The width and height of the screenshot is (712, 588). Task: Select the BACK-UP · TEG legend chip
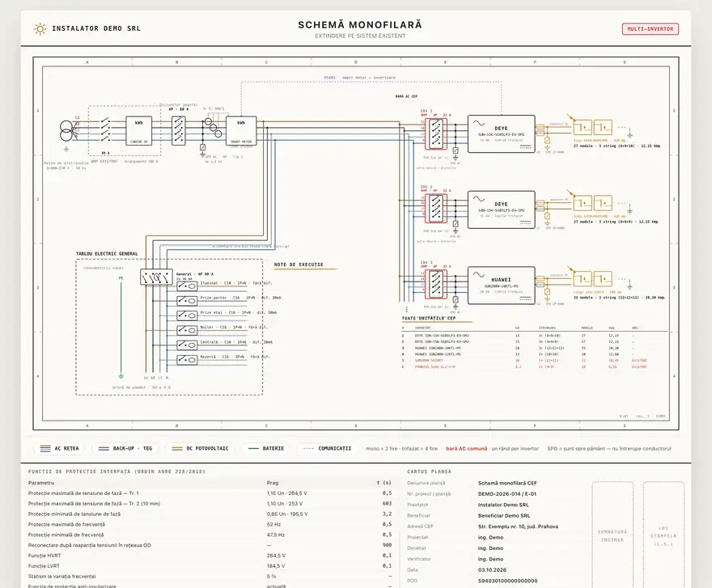click(125, 449)
